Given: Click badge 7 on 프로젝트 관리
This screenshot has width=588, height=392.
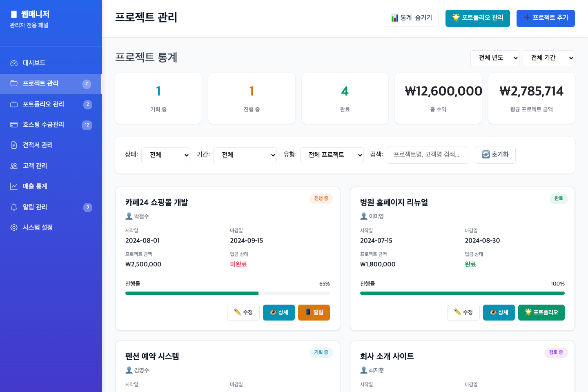Looking at the screenshot, I should coord(87,84).
